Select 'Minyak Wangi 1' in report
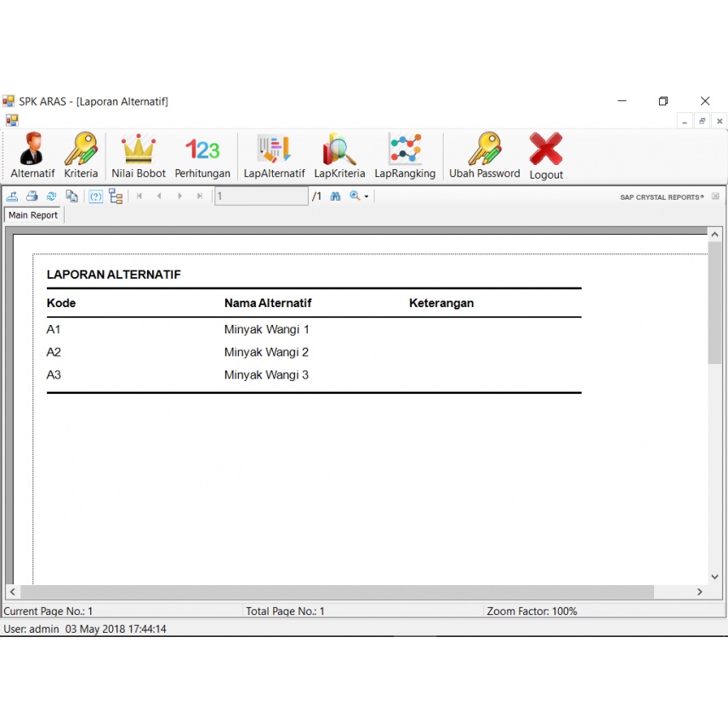This screenshot has height=728, width=728. click(266, 330)
